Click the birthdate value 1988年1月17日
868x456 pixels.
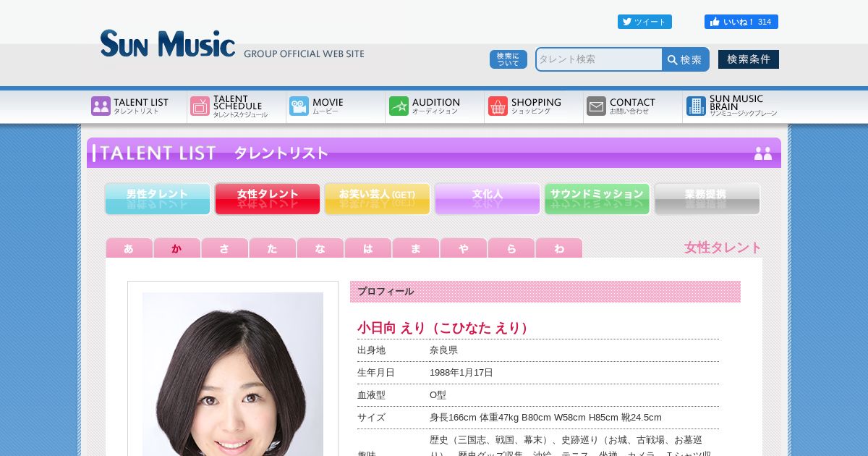(461, 373)
